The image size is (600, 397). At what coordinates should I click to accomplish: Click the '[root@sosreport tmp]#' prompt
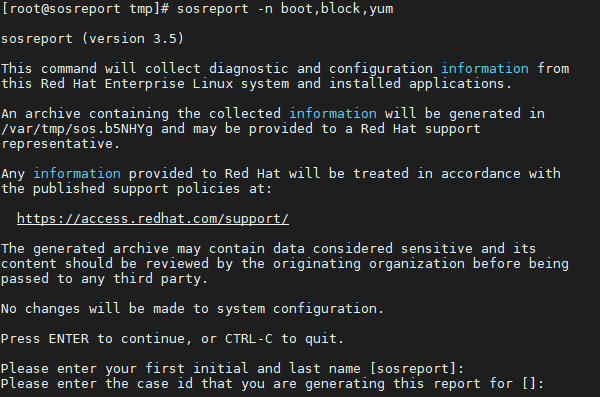[85, 8]
